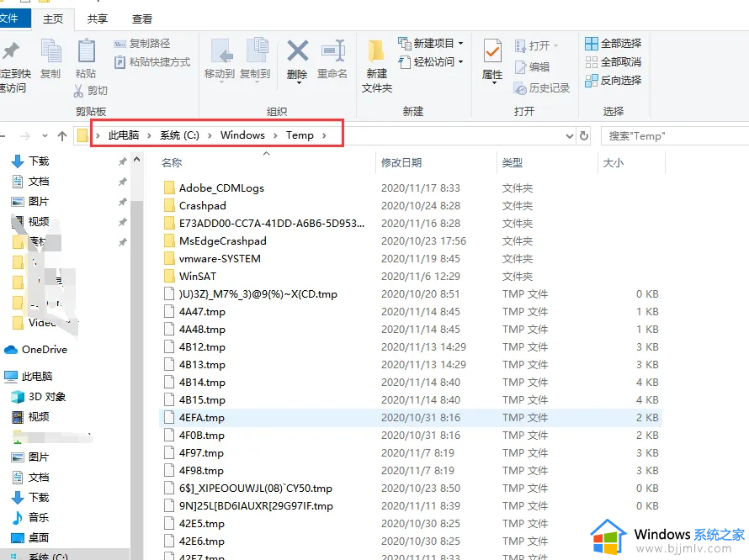The height and width of the screenshot is (560, 749).
Task: Open the 打开 dropdown in ribbon
Action: click(556, 46)
